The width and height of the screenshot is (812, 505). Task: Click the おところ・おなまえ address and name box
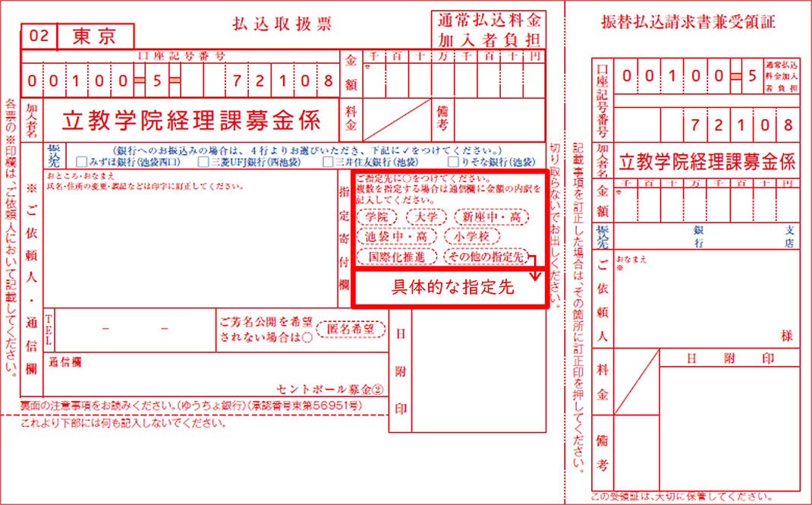[x=190, y=238]
